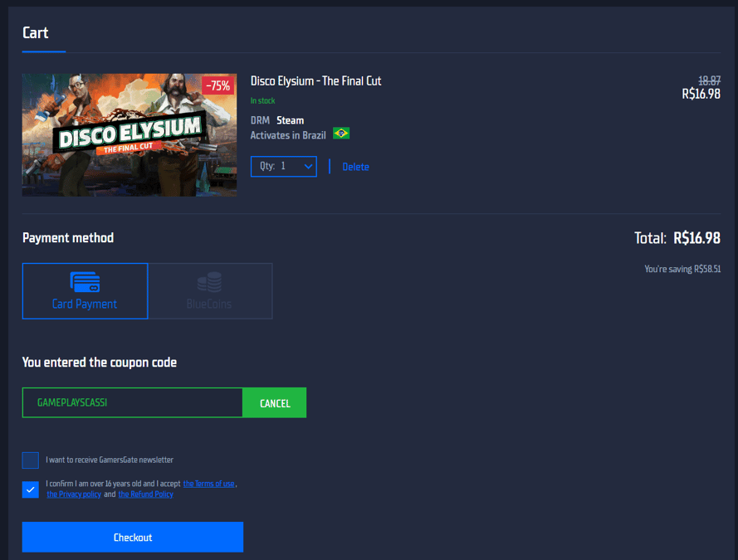The height and width of the screenshot is (560, 738).
Task: Click the Brazil flag icon
Action: tap(341, 134)
